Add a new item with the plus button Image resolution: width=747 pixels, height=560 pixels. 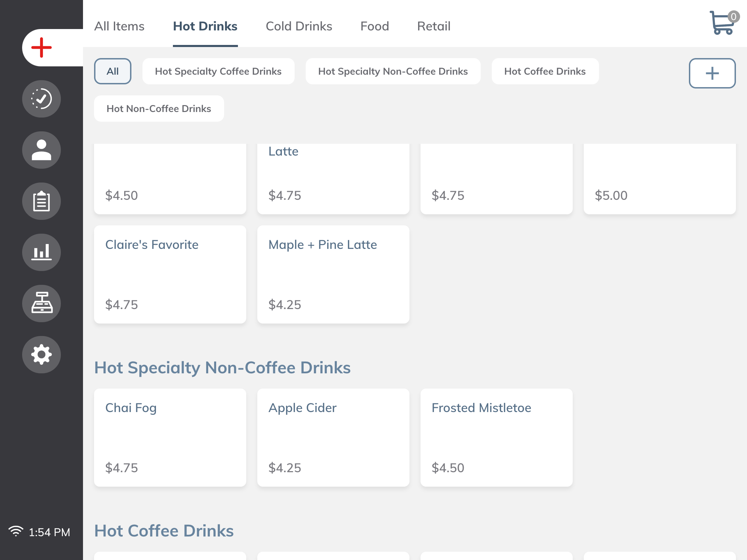coord(712,73)
